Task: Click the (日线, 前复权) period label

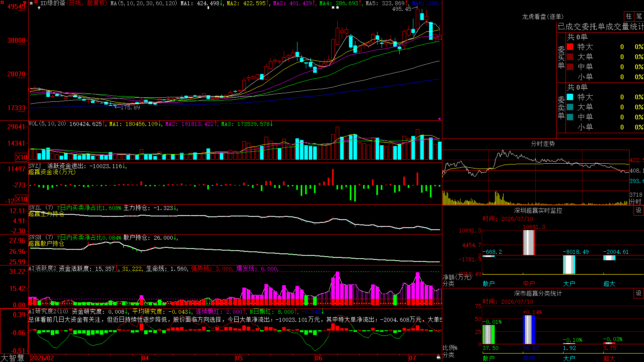Action: click(87, 3)
